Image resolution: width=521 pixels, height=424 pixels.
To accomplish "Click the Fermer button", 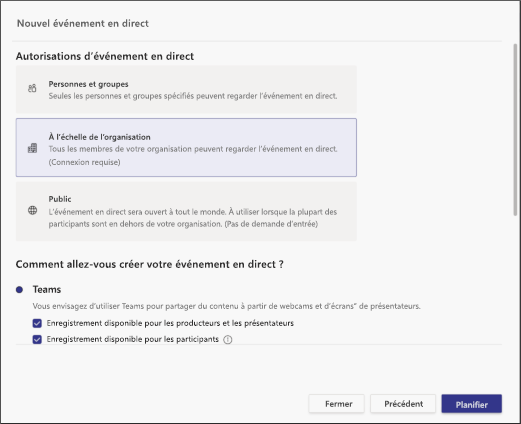I will click(337, 404).
